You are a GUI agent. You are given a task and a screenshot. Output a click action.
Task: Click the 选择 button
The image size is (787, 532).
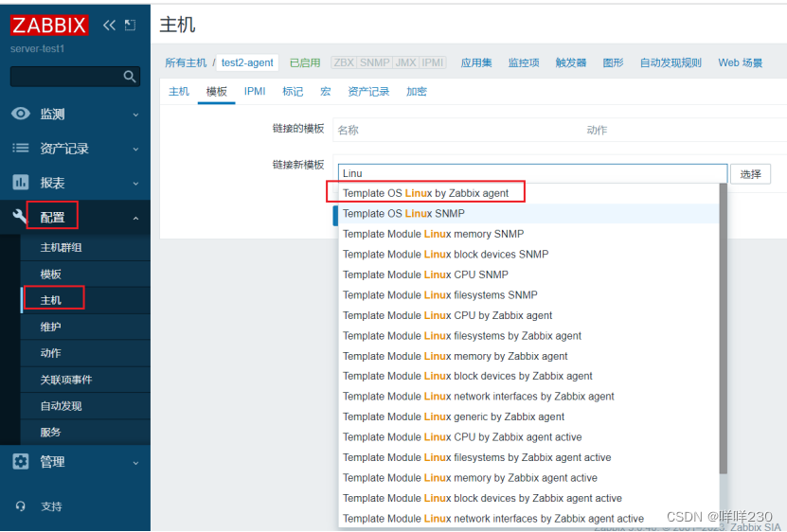tap(750, 174)
